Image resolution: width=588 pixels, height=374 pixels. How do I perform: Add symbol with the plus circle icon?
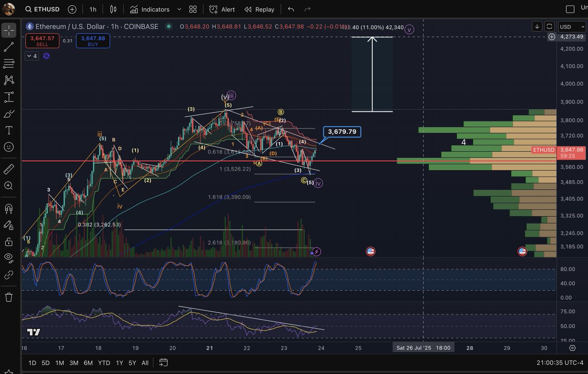click(x=72, y=9)
